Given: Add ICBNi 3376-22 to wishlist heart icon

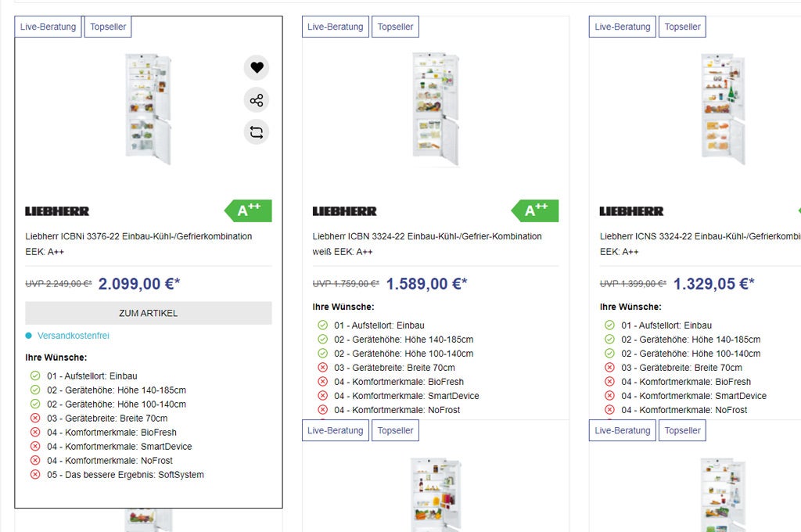Looking at the screenshot, I should coord(257,67).
